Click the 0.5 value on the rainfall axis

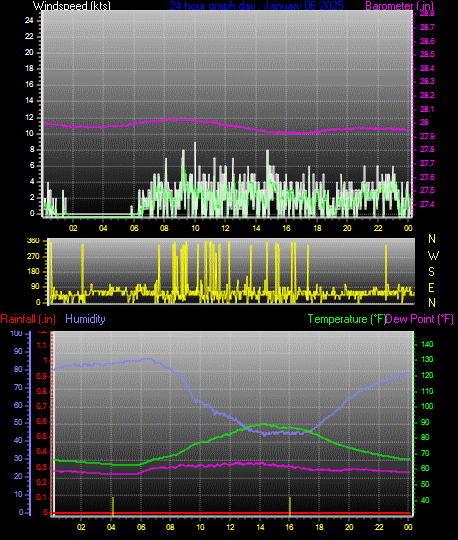42,437
